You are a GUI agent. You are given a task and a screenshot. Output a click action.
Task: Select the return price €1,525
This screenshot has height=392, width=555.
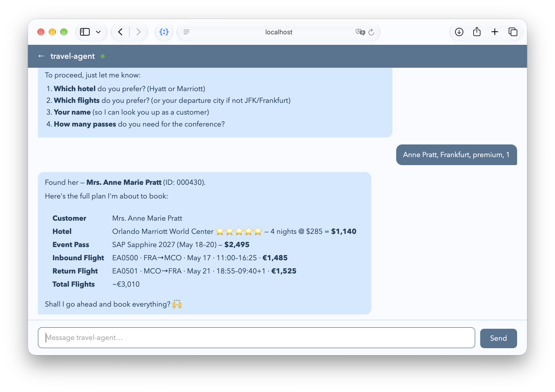[284, 271]
